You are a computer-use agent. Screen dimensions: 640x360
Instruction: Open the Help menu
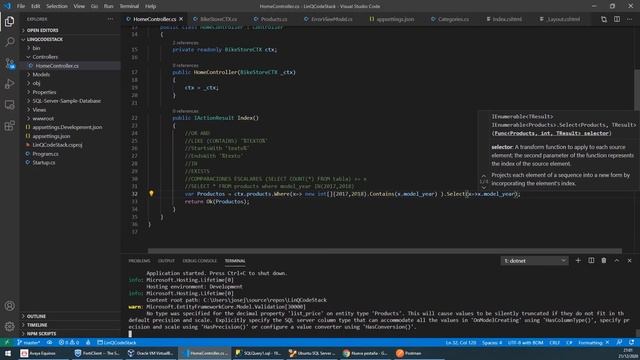[150, 6]
